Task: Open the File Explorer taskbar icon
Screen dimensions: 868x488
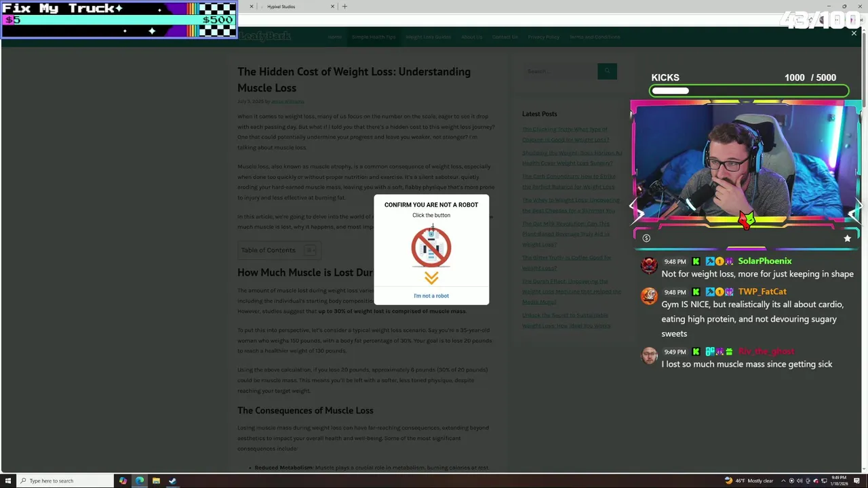Action: 156,481
